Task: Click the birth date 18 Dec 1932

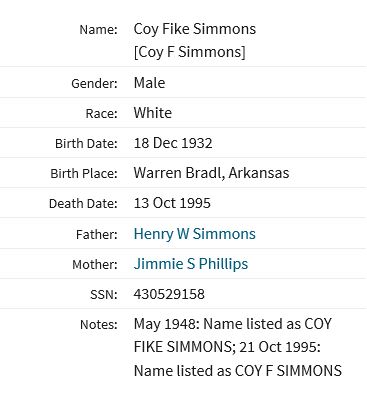Action: click(173, 143)
